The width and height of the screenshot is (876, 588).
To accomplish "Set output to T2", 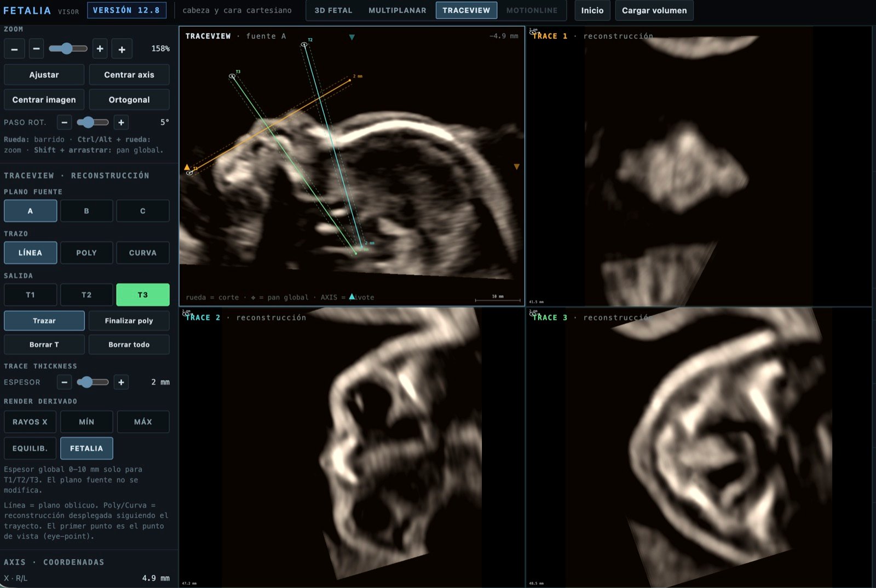I will click(x=87, y=295).
